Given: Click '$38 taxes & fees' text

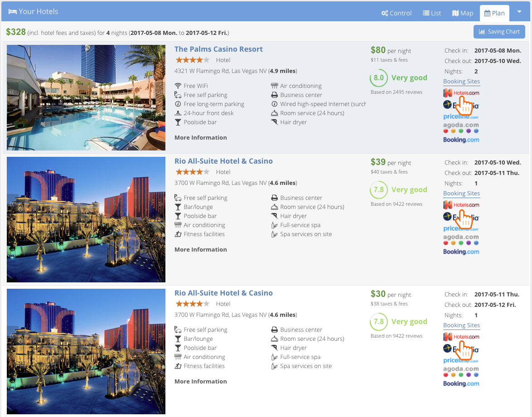Looking at the screenshot, I should 389,304.
